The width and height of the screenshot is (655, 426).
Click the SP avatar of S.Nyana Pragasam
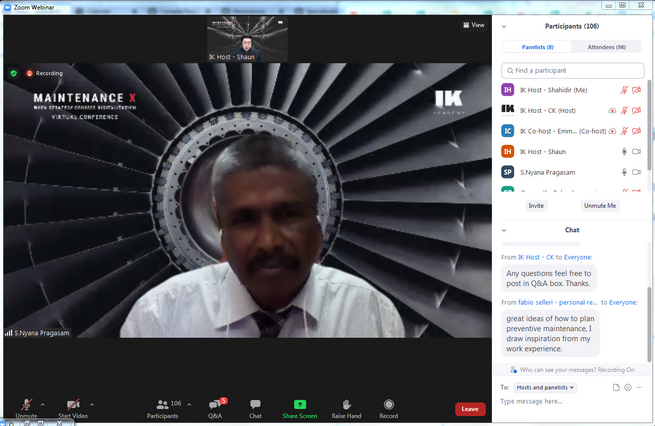tap(508, 172)
